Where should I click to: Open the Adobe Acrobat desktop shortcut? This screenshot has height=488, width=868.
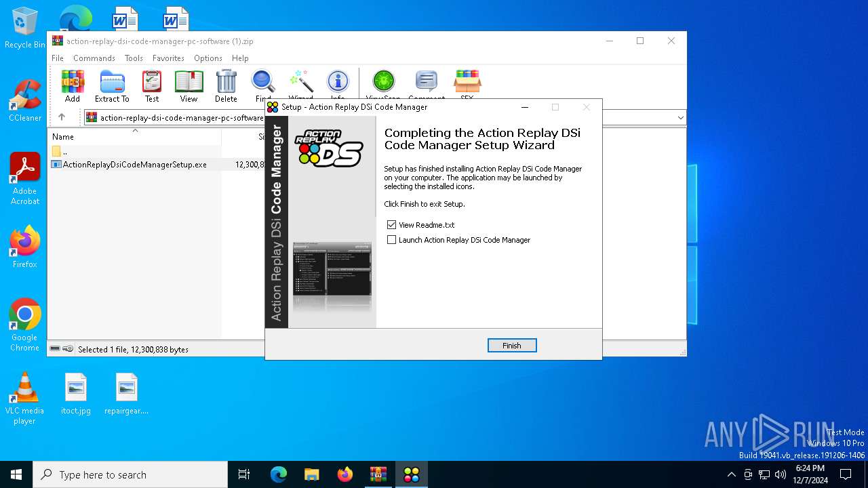[25, 179]
